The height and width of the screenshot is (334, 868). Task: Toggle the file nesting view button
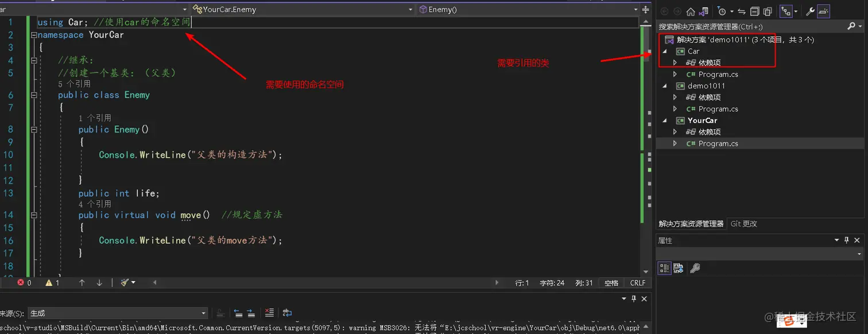coord(786,11)
